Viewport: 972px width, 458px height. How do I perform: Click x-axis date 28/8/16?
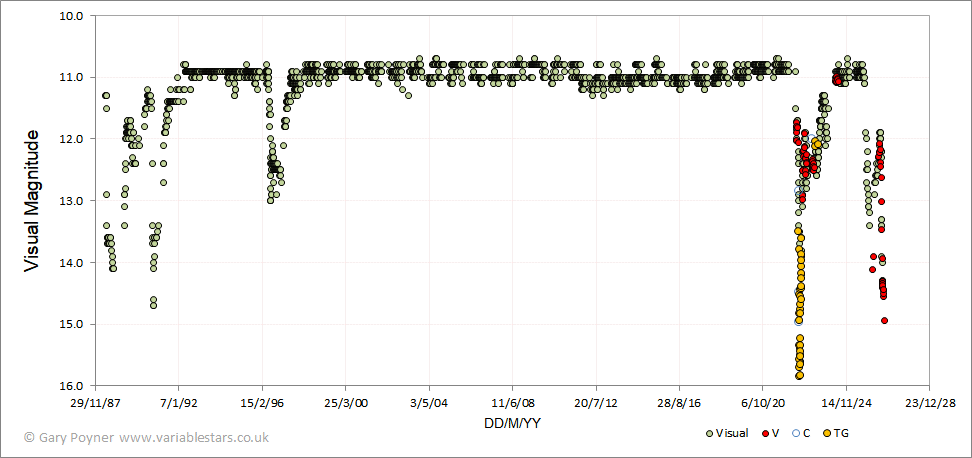pos(679,403)
